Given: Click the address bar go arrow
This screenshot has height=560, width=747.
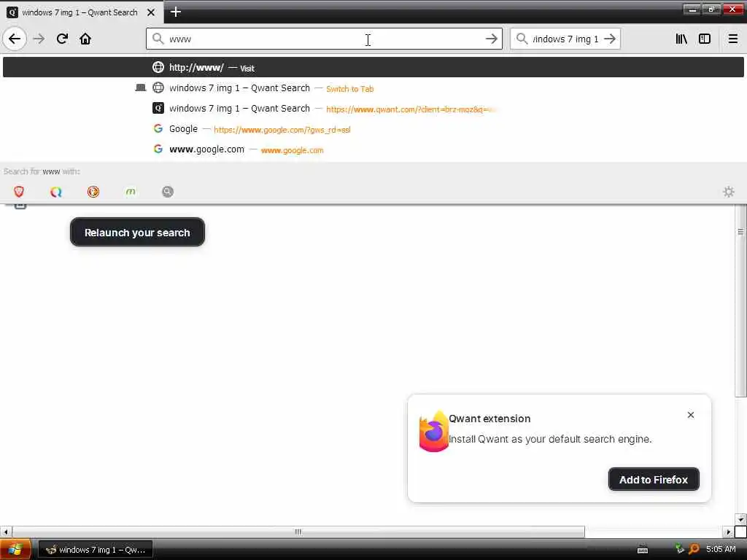Looking at the screenshot, I should (491, 39).
